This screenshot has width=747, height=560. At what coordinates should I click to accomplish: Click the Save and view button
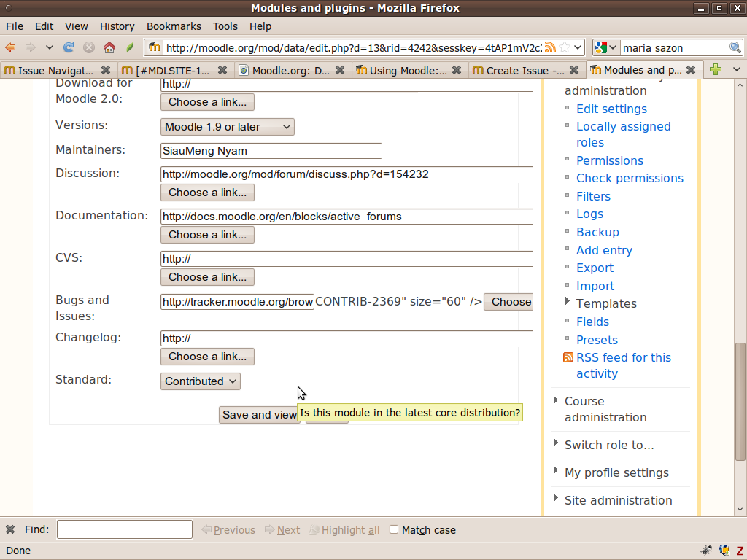[259, 415]
